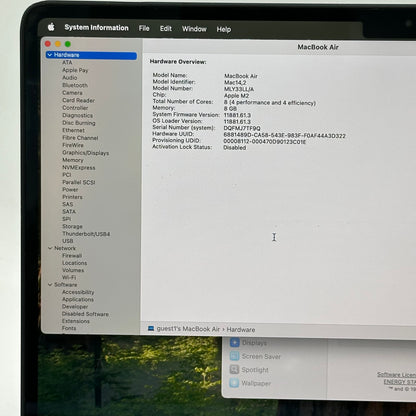Click Hardware in the bottom path bar
The width and height of the screenshot is (416, 416).
pyautogui.click(x=241, y=330)
